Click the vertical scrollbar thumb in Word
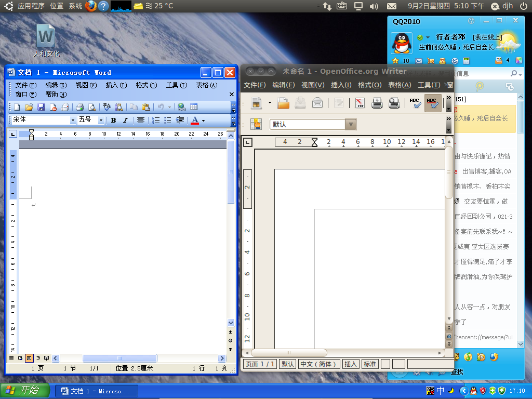The height and width of the screenshot is (399, 532). point(231,171)
